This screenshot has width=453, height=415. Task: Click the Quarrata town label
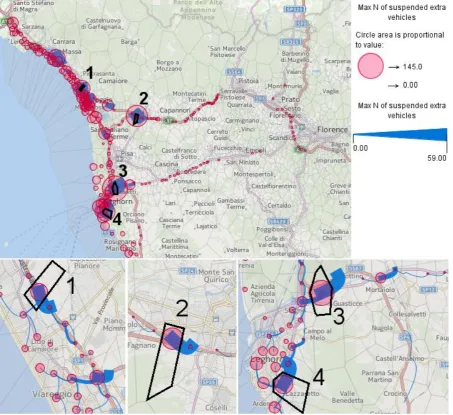coord(240,105)
